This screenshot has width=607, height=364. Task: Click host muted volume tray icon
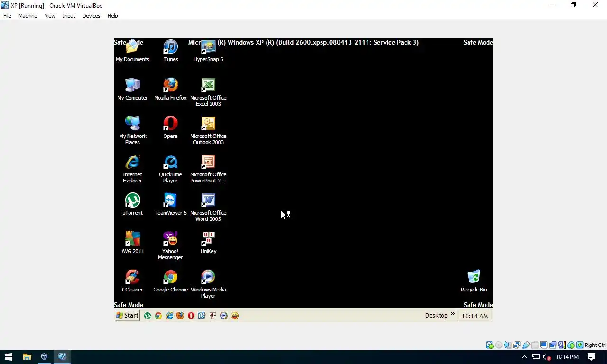tap(547, 357)
